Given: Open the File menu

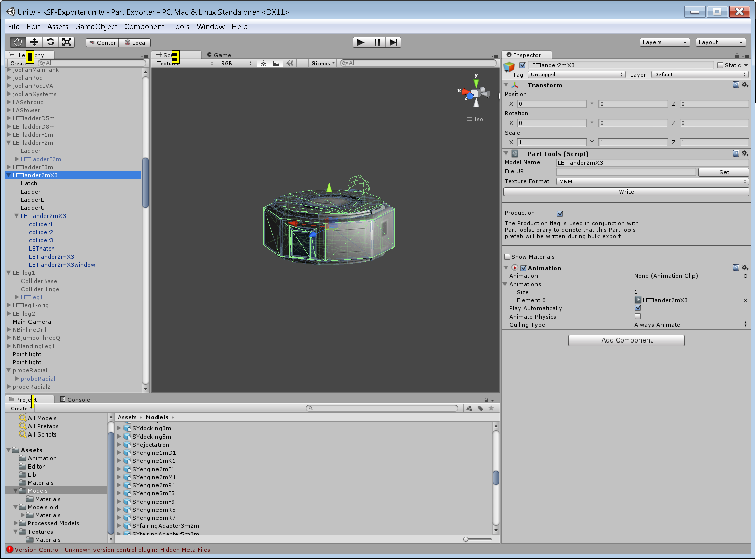Looking at the screenshot, I should (14, 27).
